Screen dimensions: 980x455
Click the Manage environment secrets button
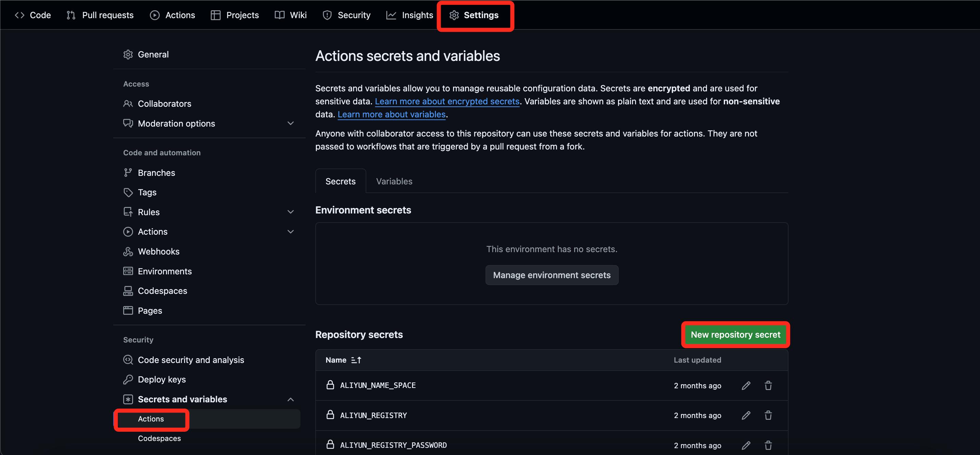[x=551, y=275]
